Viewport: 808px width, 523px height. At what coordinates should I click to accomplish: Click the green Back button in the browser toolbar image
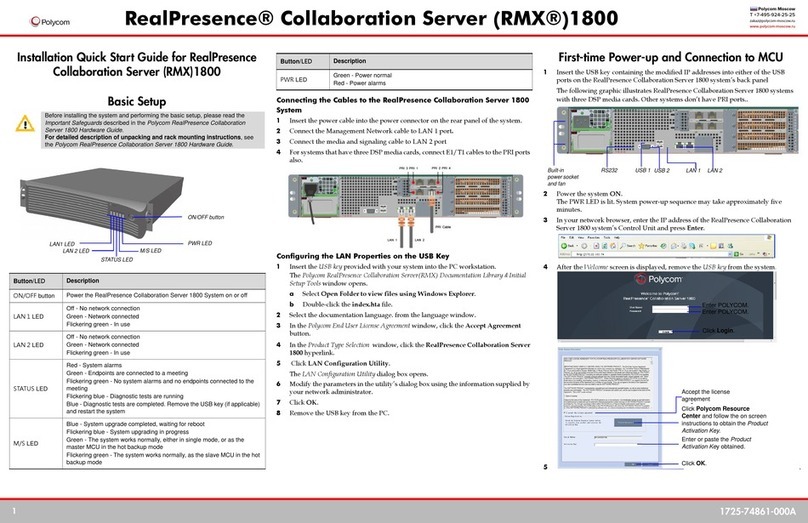pyautogui.click(x=564, y=246)
